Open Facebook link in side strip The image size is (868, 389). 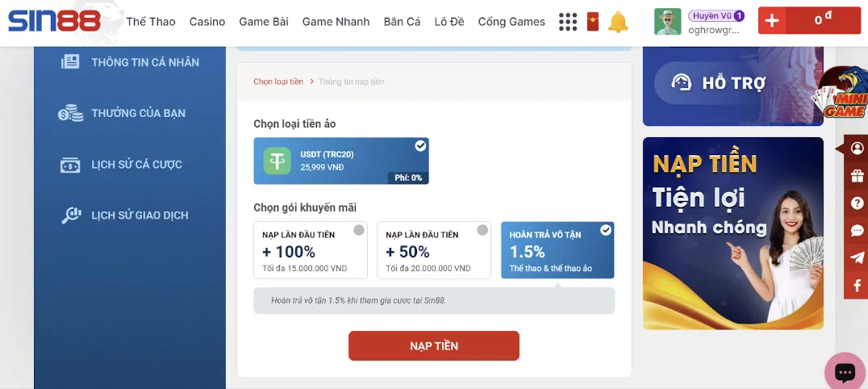pos(857,286)
